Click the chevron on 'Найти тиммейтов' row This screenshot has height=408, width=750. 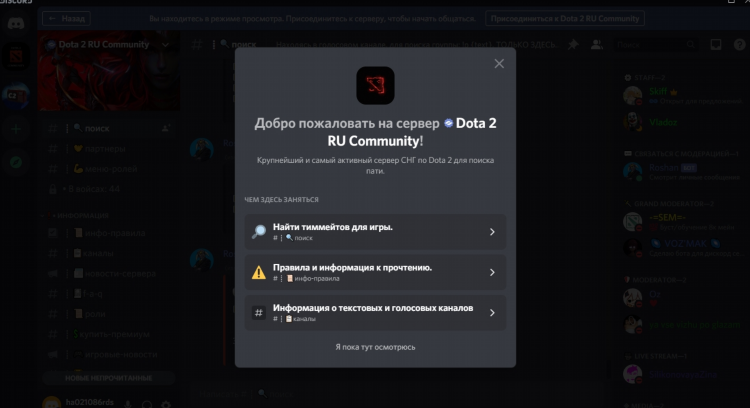(x=492, y=232)
